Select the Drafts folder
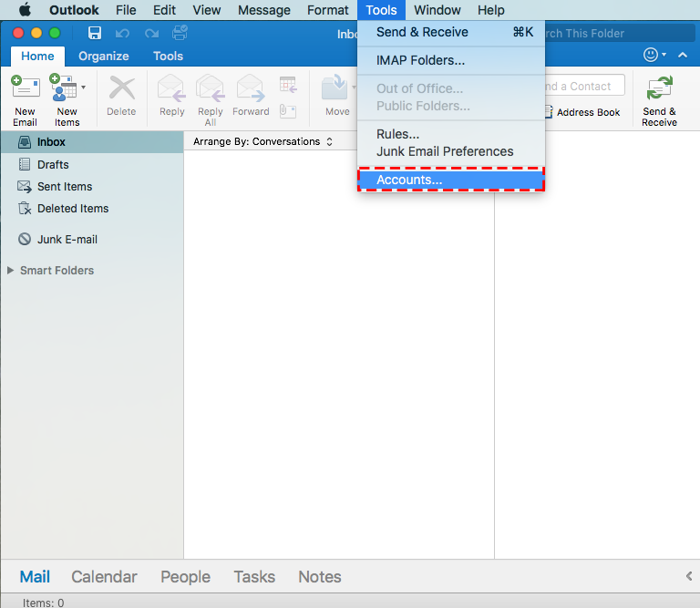This screenshot has height=608, width=700. pos(92,165)
